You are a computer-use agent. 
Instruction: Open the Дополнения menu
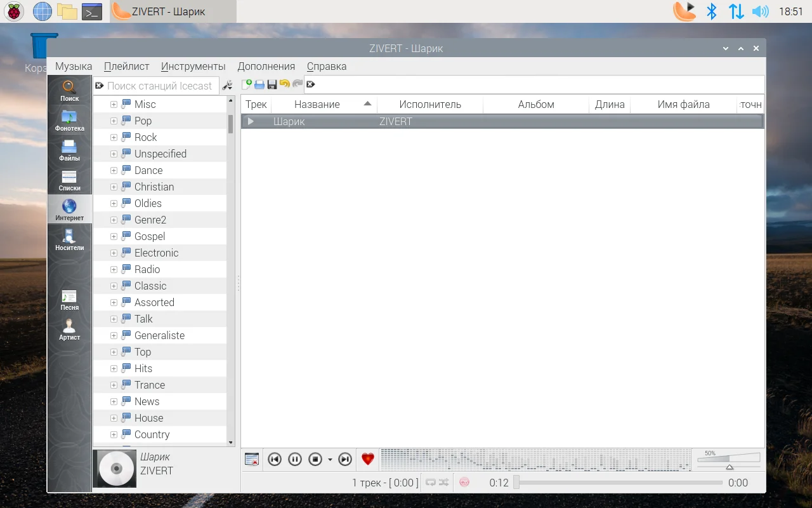tap(266, 66)
